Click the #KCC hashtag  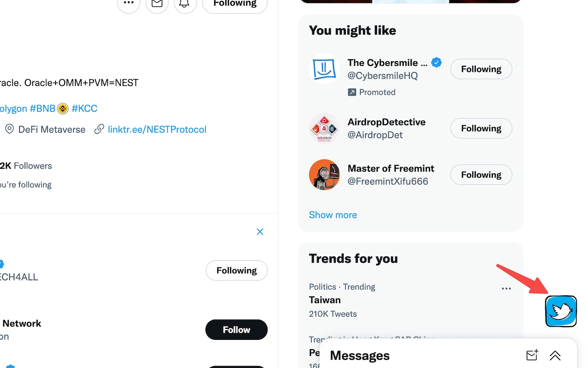click(84, 108)
